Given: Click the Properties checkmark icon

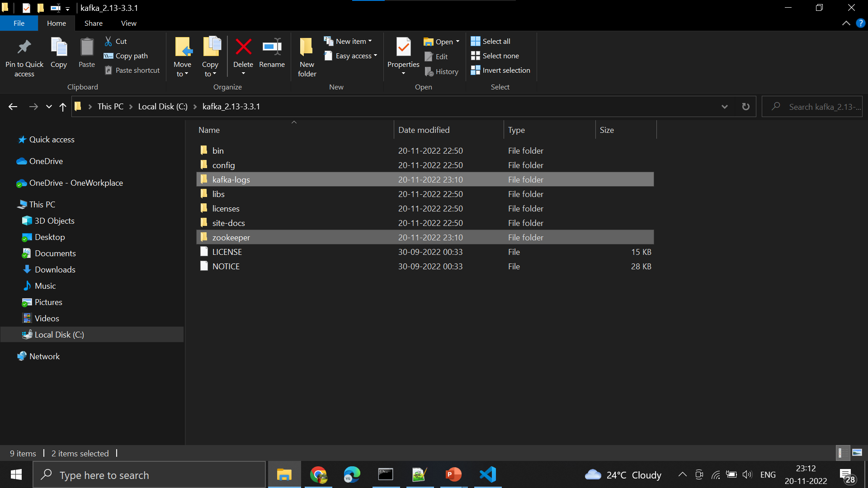Looking at the screenshot, I should [x=403, y=47].
